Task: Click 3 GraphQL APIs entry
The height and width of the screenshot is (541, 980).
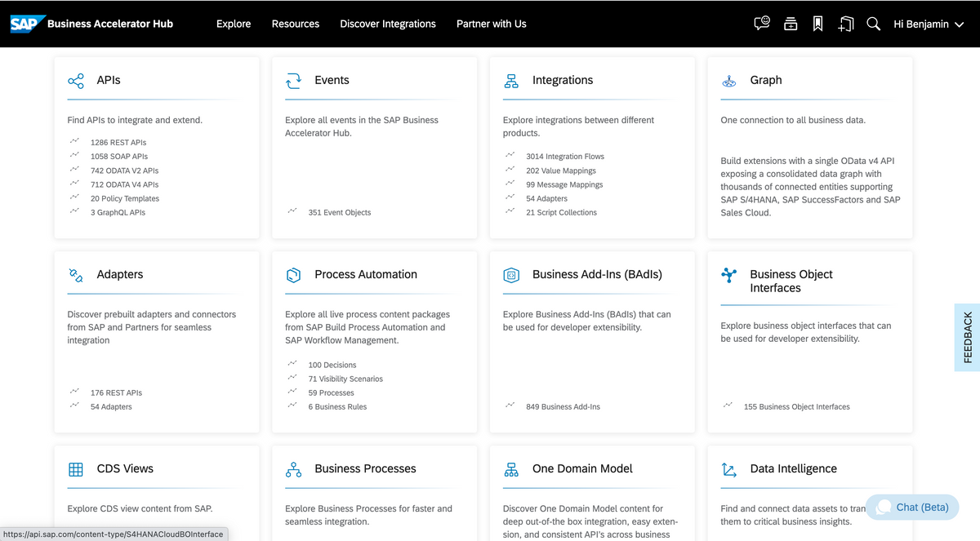Action: (118, 212)
